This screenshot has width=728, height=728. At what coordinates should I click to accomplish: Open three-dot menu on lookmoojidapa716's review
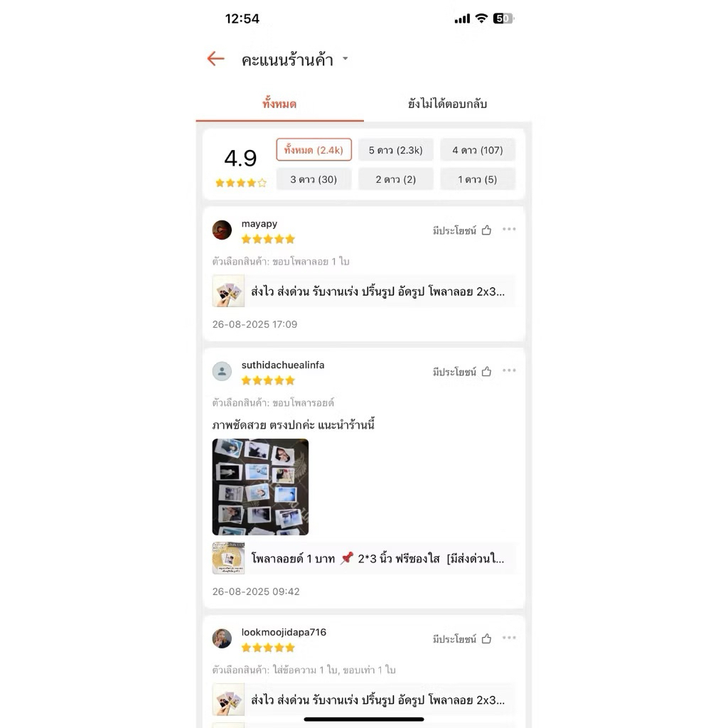click(509, 638)
